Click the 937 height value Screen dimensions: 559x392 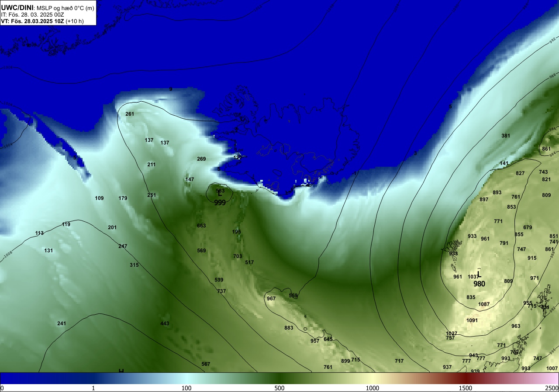(447, 367)
